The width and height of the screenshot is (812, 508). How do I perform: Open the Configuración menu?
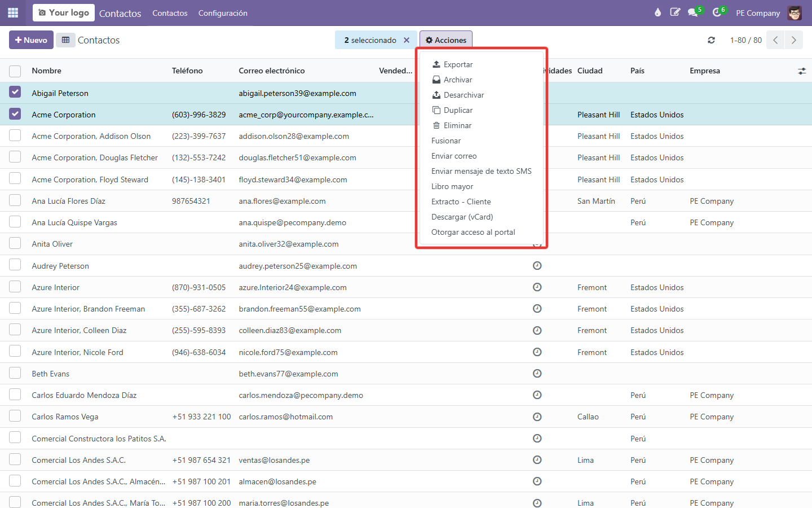pyautogui.click(x=223, y=13)
